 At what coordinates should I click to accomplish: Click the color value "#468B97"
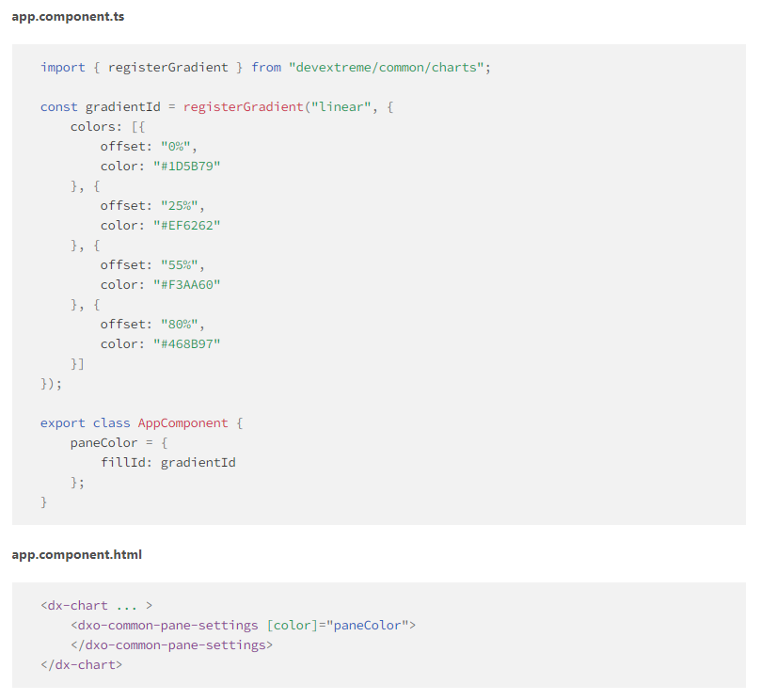point(187,343)
